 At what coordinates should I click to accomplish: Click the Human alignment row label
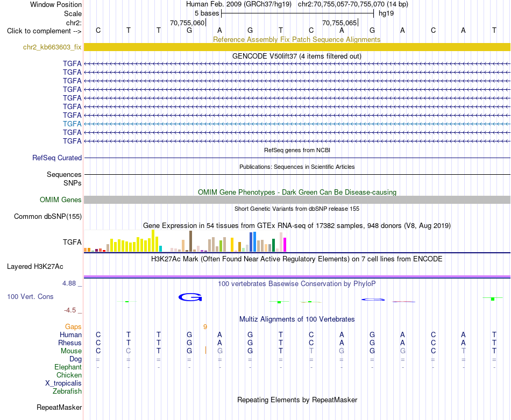coord(70,334)
